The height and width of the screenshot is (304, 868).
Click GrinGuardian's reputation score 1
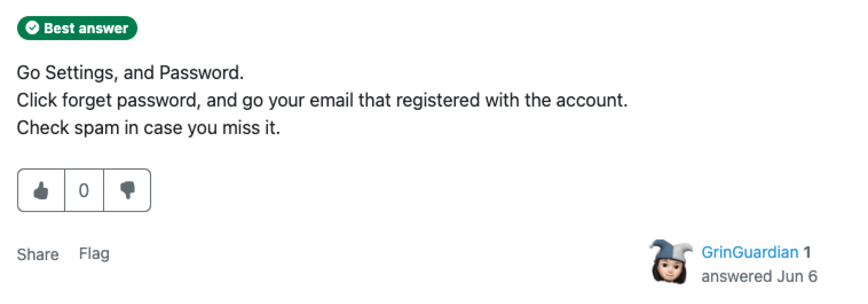tap(807, 252)
